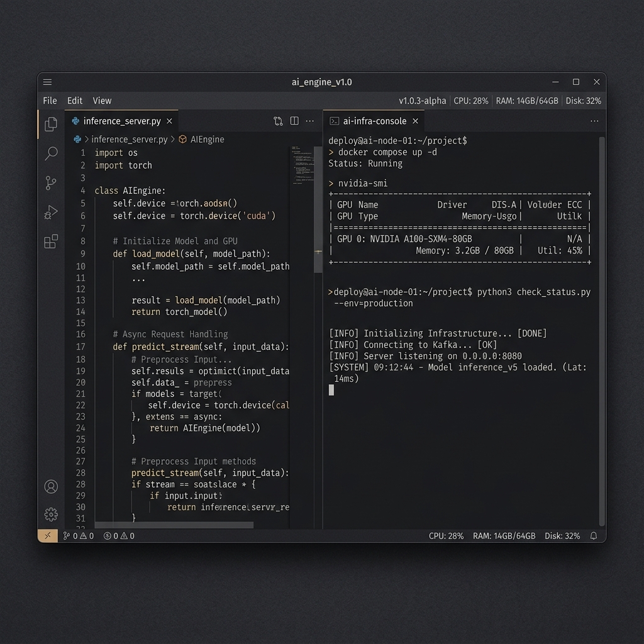
Task: Open the Extensions blocks icon
Action: pos(51,241)
